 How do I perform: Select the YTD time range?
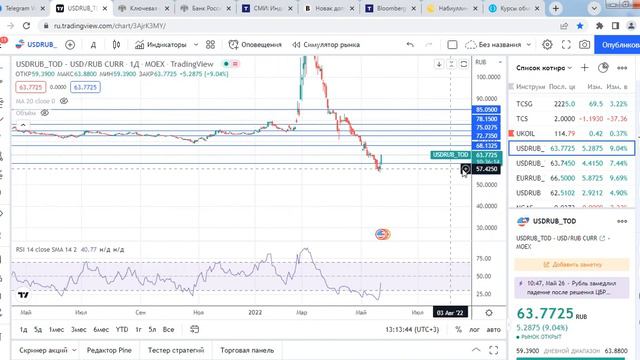(x=122, y=329)
